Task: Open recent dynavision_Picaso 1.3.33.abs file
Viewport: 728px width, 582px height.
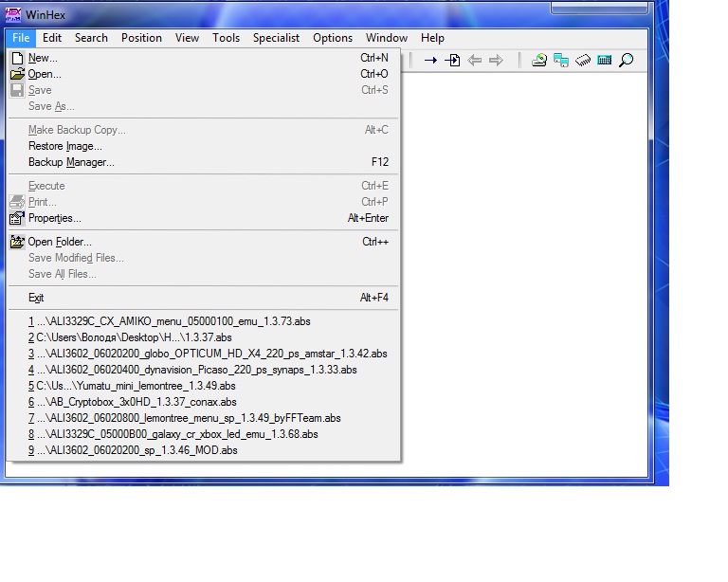Action: coord(204,370)
